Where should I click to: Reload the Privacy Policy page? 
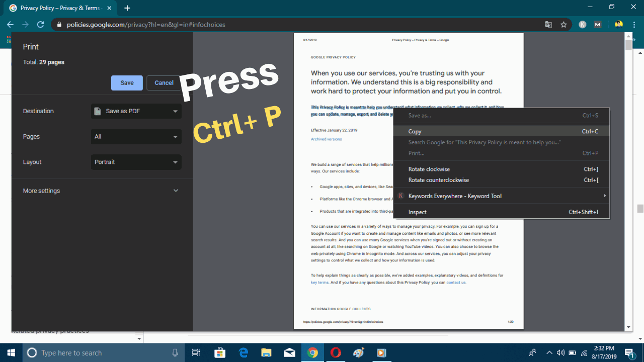[x=40, y=24]
